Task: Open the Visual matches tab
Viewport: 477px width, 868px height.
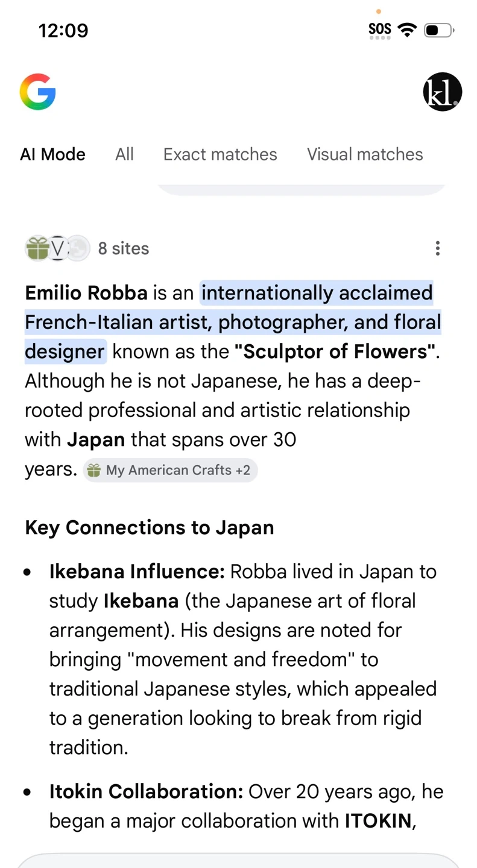Action: (365, 154)
